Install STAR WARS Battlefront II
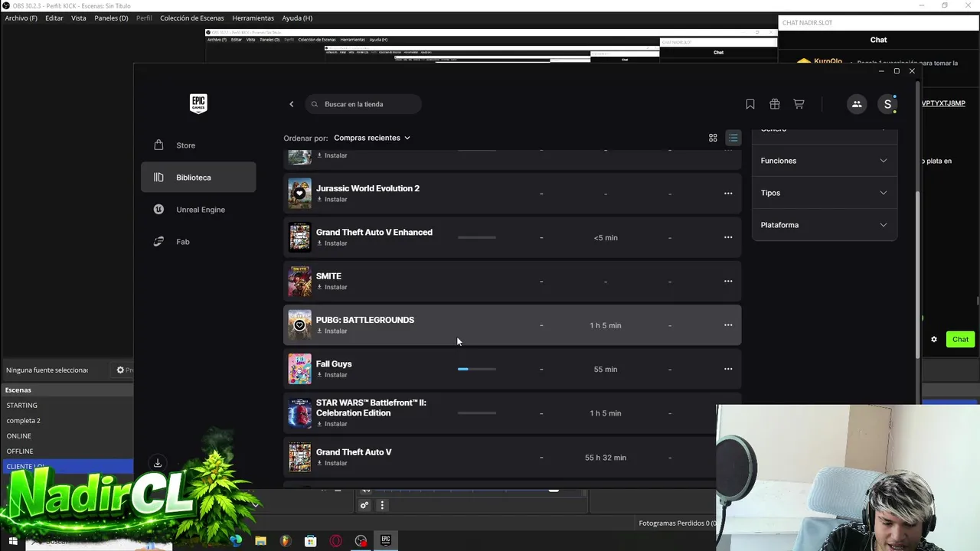 (332, 424)
